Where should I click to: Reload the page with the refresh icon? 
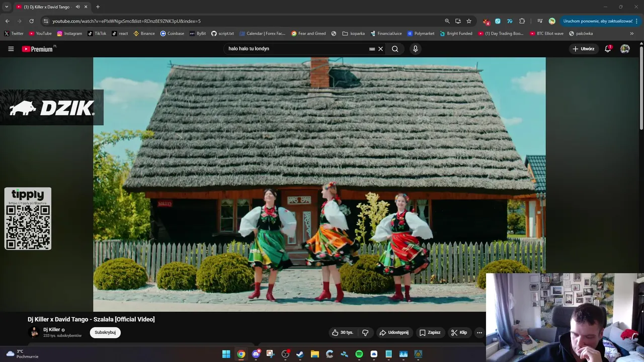coord(31,21)
